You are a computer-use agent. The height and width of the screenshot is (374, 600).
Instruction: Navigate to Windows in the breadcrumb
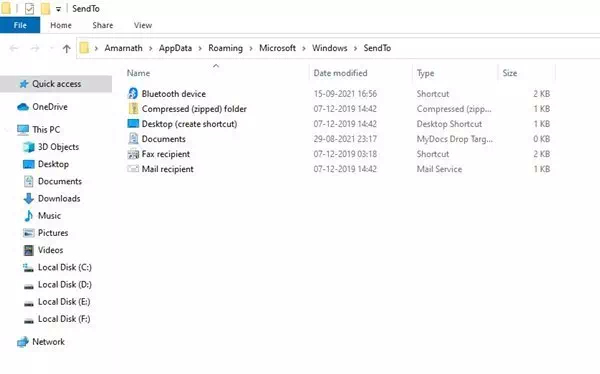pos(329,48)
